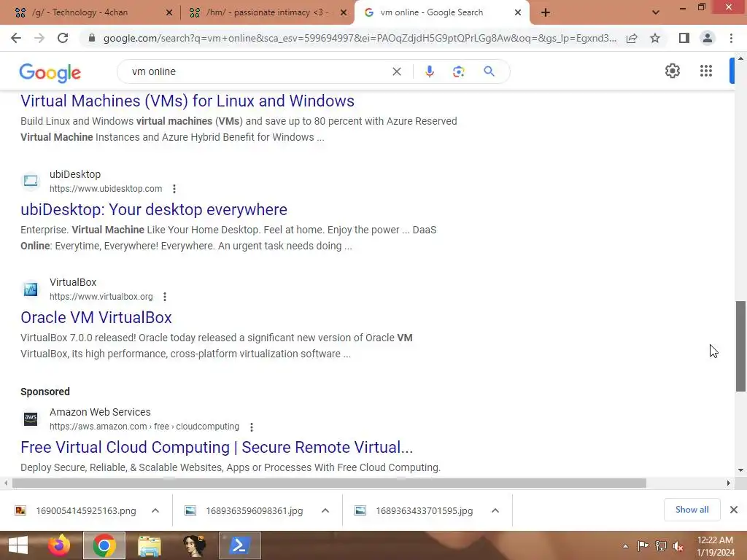Open new browser tab
The width and height of the screenshot is (747, 560).
pyautogui.click(x=546, y=12)
